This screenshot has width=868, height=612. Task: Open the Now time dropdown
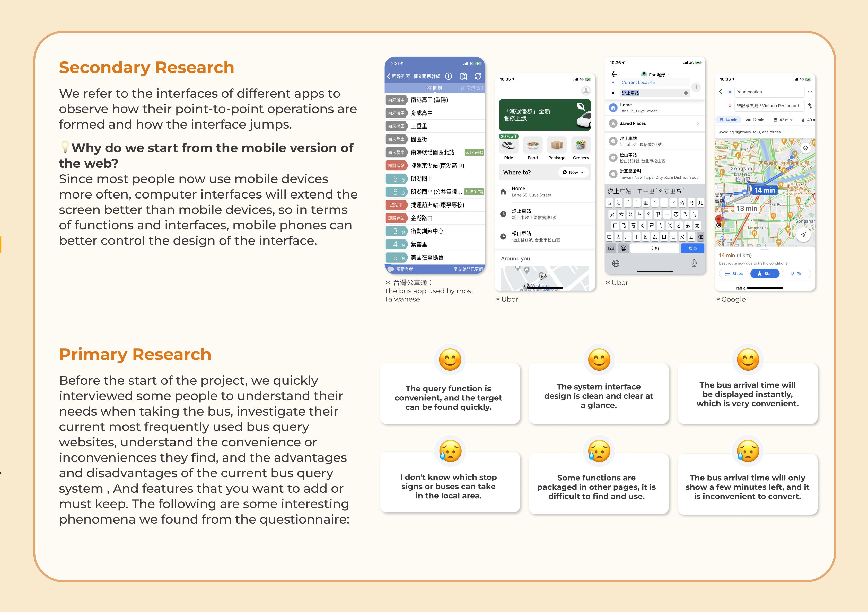(x=573, y=172)
